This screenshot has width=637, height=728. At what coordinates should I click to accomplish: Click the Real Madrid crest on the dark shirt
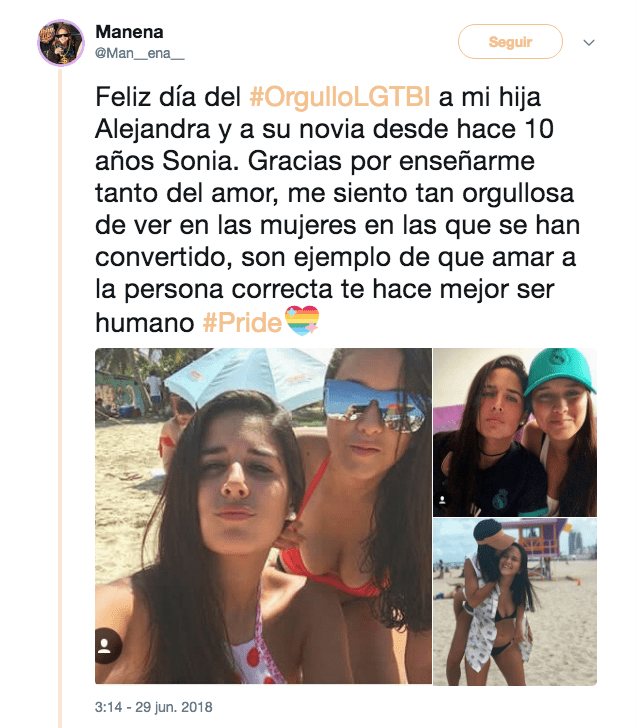click(501, 500)
